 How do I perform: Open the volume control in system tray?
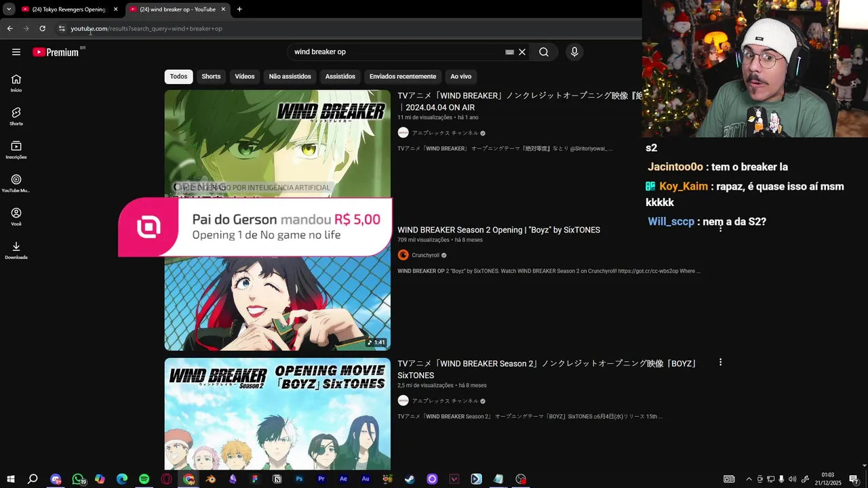(792, 479)
